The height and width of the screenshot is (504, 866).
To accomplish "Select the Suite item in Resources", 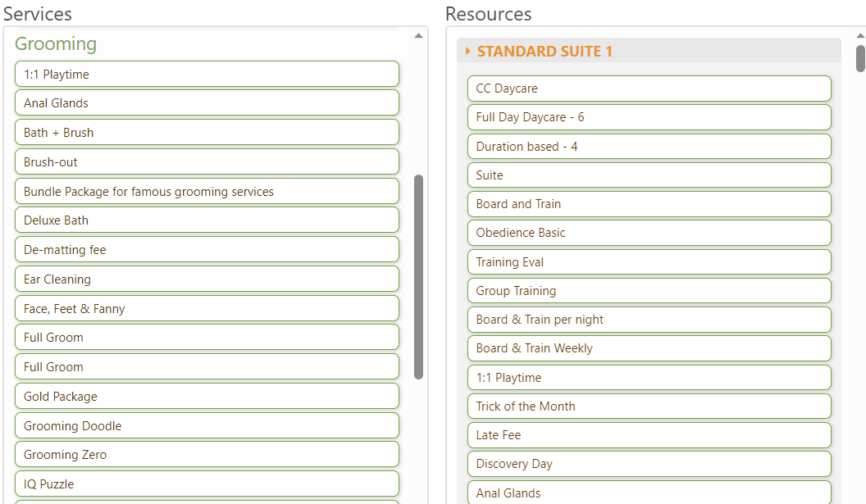I will [x=649, y=175].
